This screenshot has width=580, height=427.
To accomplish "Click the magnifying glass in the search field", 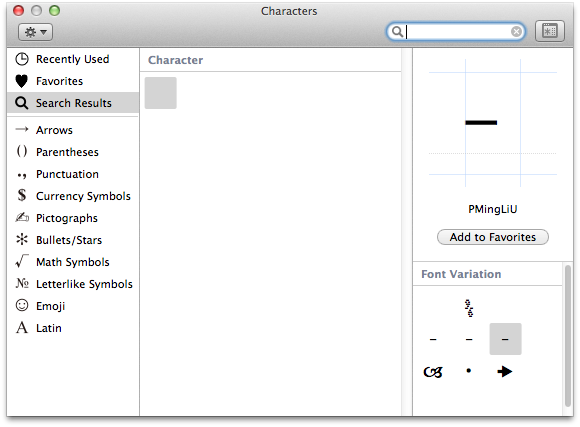I will coord(397,32).
